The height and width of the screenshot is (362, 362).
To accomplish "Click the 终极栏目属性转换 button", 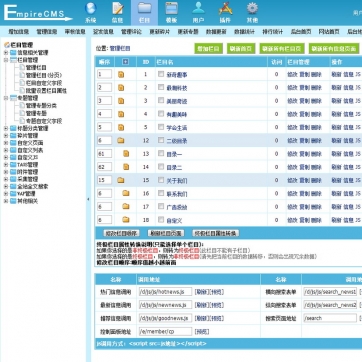I will 216,233.
